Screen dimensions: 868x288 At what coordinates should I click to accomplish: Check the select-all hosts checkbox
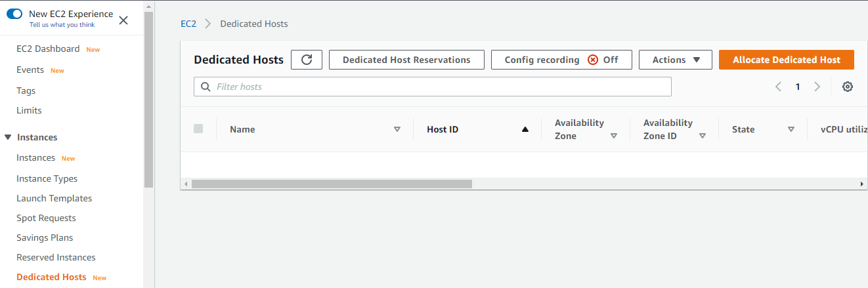[x=198, y=129]
